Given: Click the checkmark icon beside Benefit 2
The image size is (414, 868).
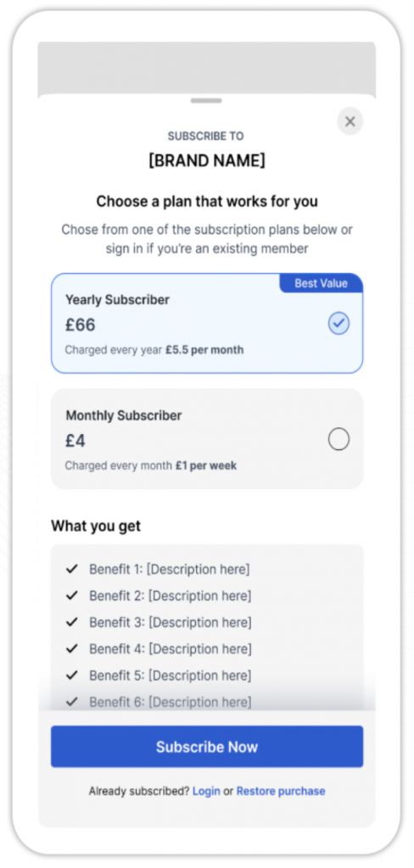Looking at the screenshot, I should pos(71,595).
